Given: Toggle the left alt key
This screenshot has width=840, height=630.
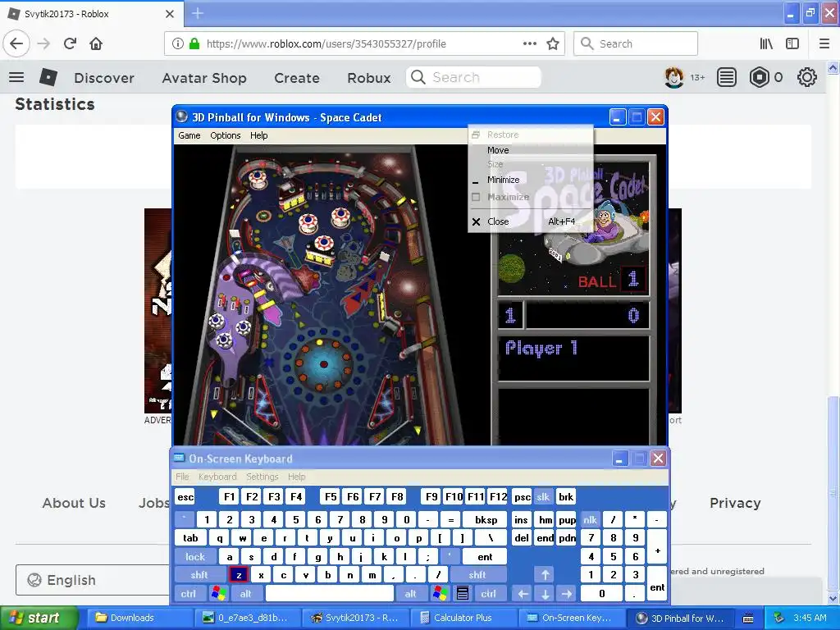Looking at the screenshot, I should (x=246, y=594).
